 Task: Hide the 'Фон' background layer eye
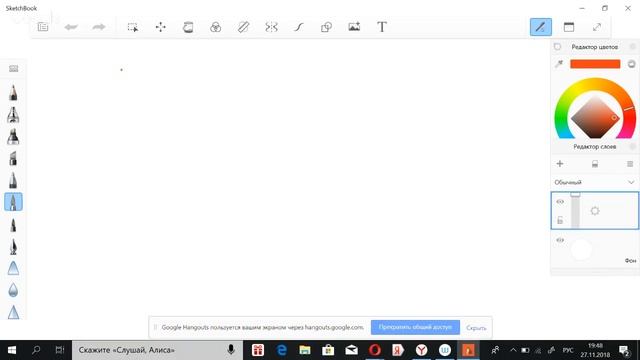(560, 240)
